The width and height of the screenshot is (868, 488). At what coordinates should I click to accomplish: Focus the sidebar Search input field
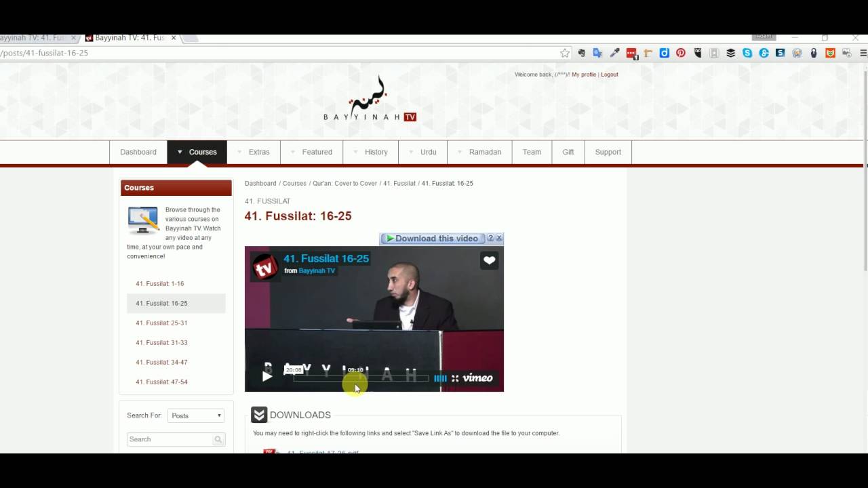point(170,439)
